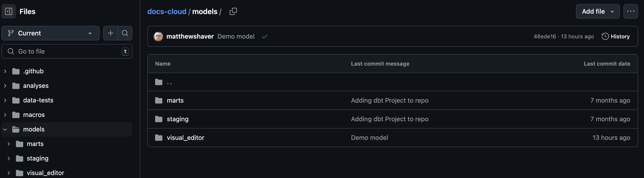The height and width of the screenshot is (178, 644).
Task: Open the Current branch selector
Action: point(50,33)
